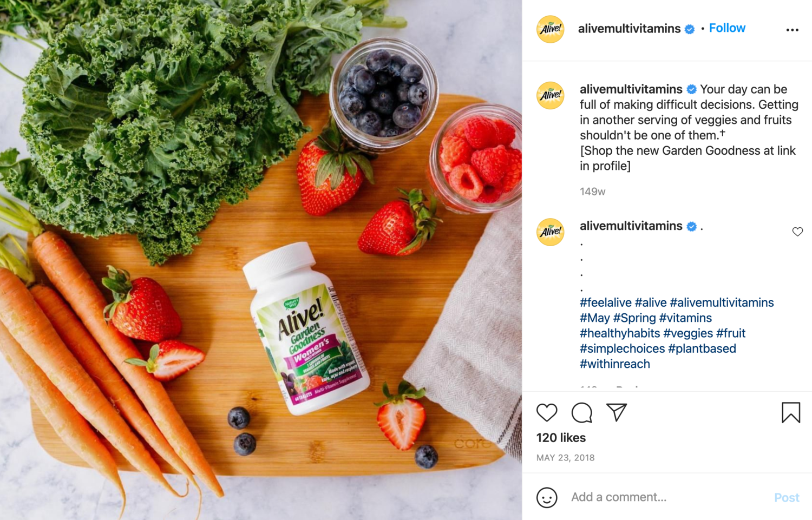Select the #withinreach hashtag
Image resolution: width=812 pixels, height=520 pixels.
[x=615, y=364]
